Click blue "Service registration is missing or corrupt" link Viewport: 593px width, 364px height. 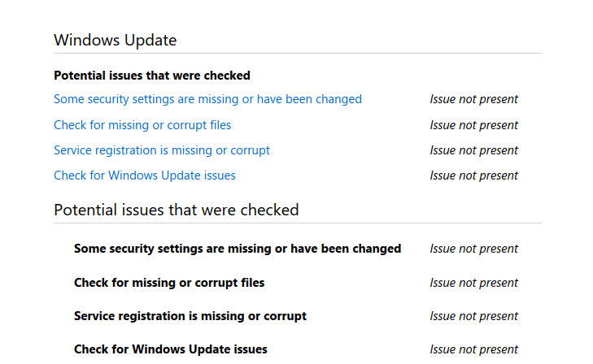(x=162, y=150)
